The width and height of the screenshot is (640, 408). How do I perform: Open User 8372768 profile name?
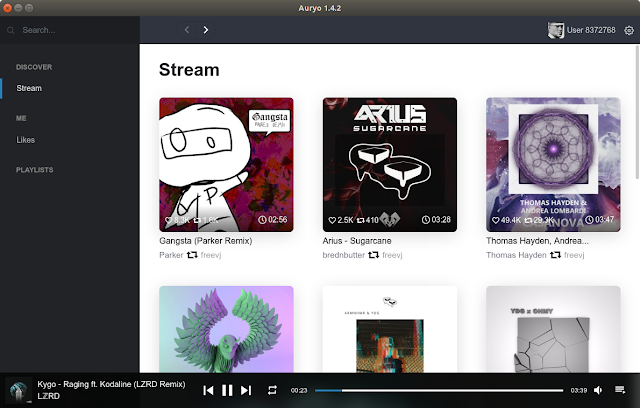tap(591, 30)
